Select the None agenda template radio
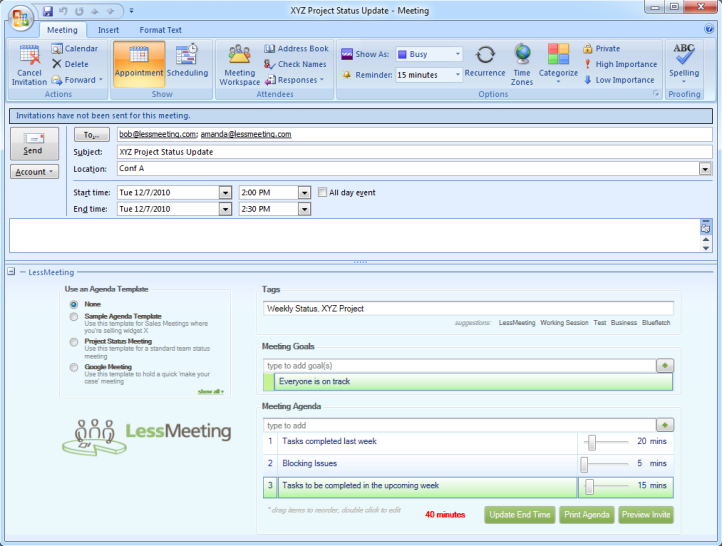722x546 pixels. [74, 304]
